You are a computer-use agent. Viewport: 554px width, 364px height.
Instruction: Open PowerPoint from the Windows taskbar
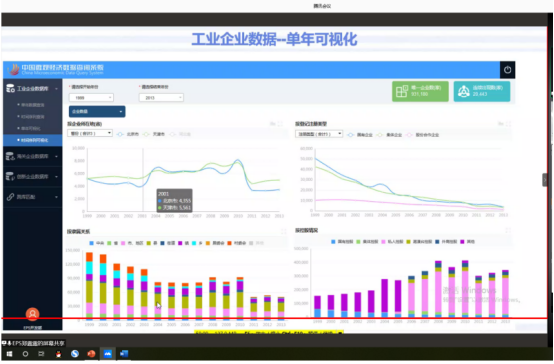(91, 353)
